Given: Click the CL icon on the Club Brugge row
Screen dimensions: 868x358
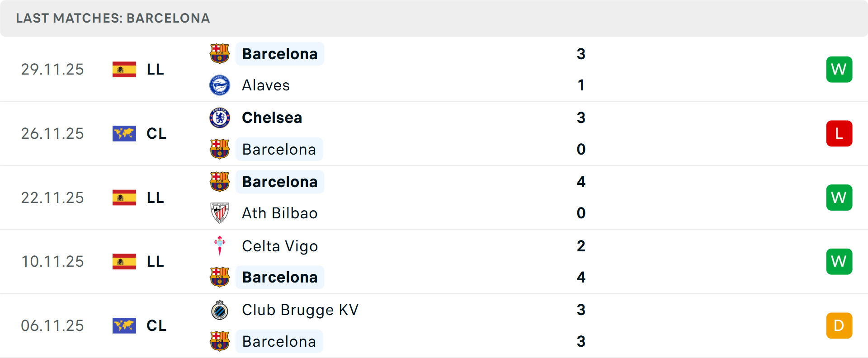Looking at the screenshot, I should pyautogui.click(x=124, y=325).
